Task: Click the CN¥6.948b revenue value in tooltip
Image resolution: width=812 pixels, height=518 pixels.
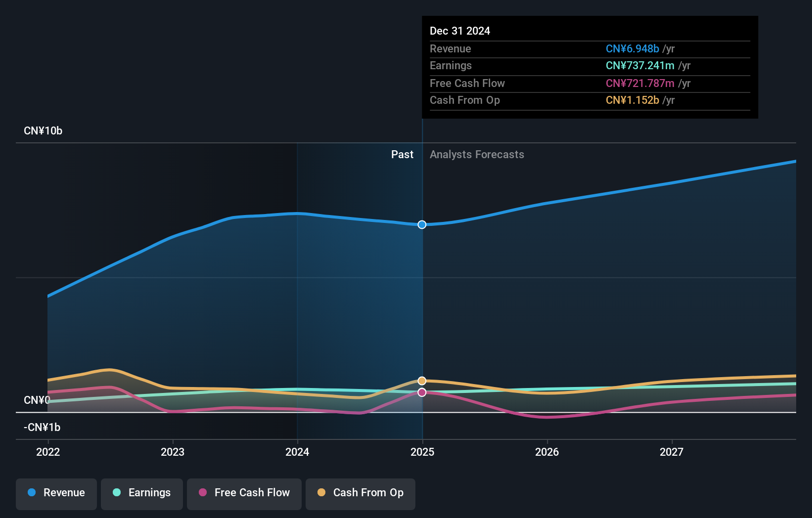Action: (632, 49)
